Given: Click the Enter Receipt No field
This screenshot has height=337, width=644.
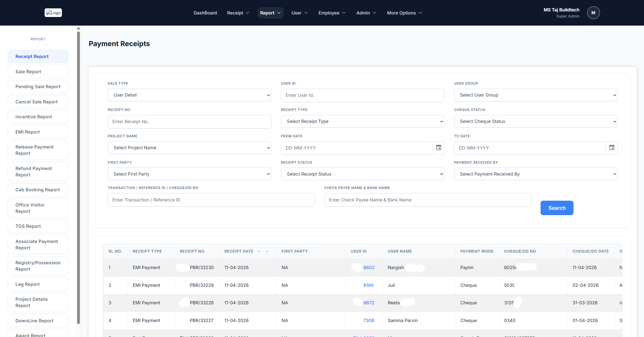Looking at the screenshot, I should 189,122.
